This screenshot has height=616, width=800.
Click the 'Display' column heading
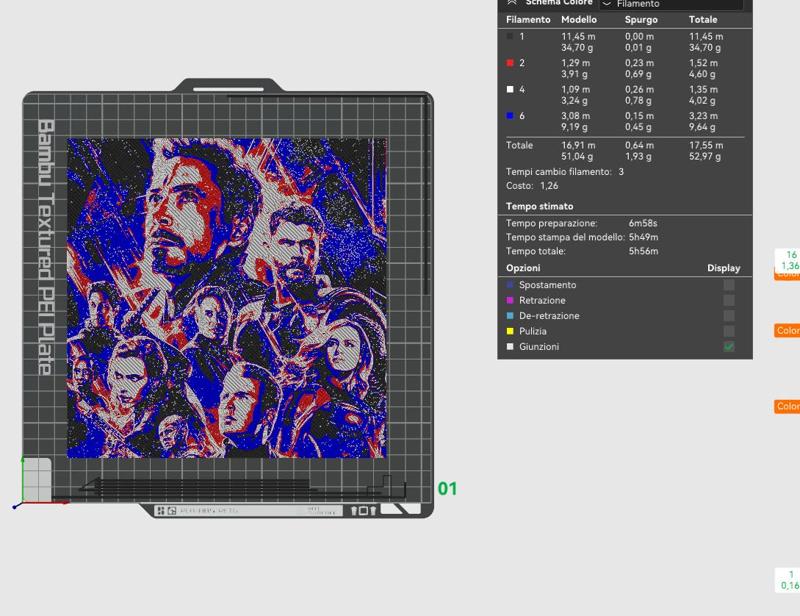coord(723,268)
